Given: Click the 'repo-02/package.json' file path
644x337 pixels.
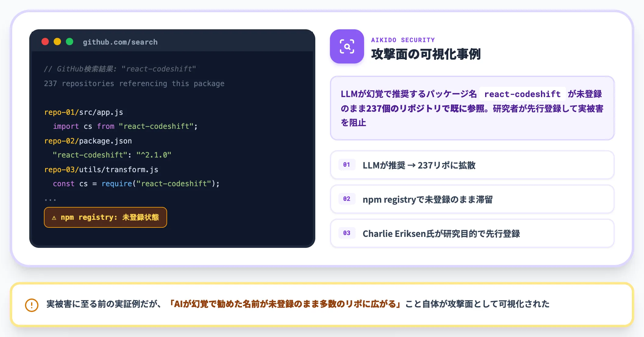Looking at the screenshot, I should click(88, 141).
